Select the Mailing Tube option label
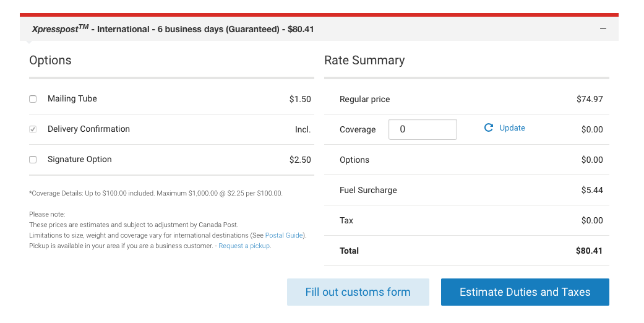 click(x=72, y=99)
